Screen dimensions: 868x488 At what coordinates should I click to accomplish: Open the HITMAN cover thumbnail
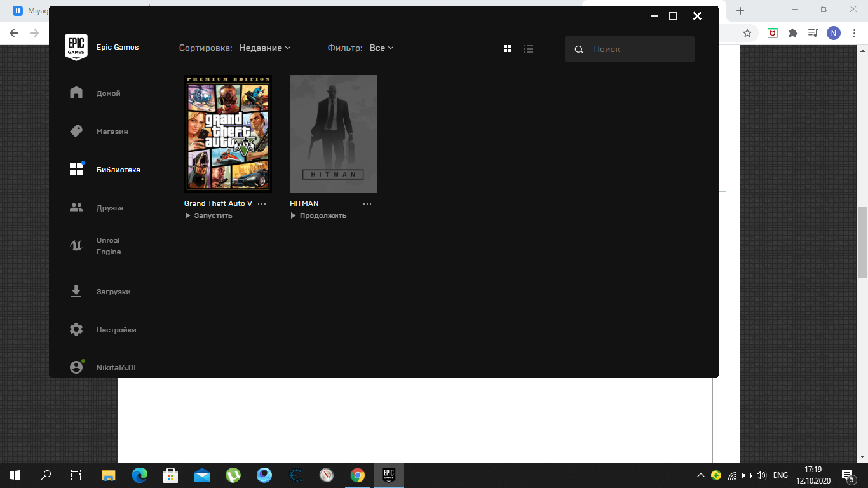tap(334, 133)
